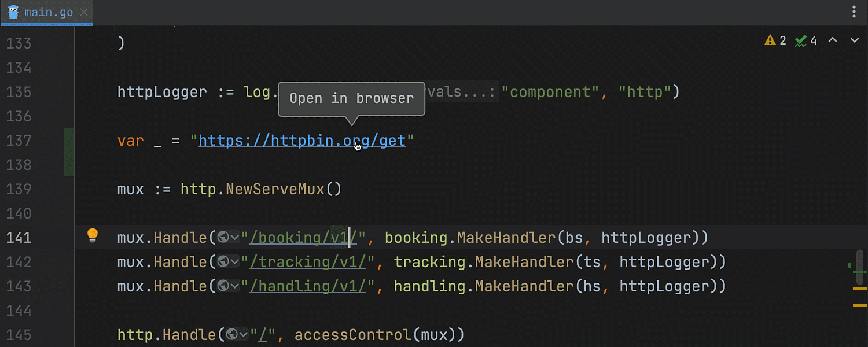This screenshot has height=347, width=868.
Task: Click the yellow warning triangle indicator
Action: point(770,40)
